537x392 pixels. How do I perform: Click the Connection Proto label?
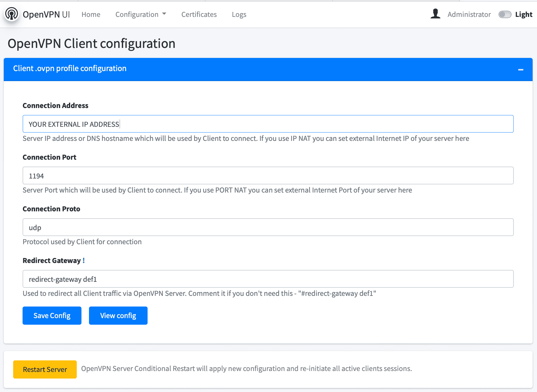pyautogui.click(x=51, y=209)
